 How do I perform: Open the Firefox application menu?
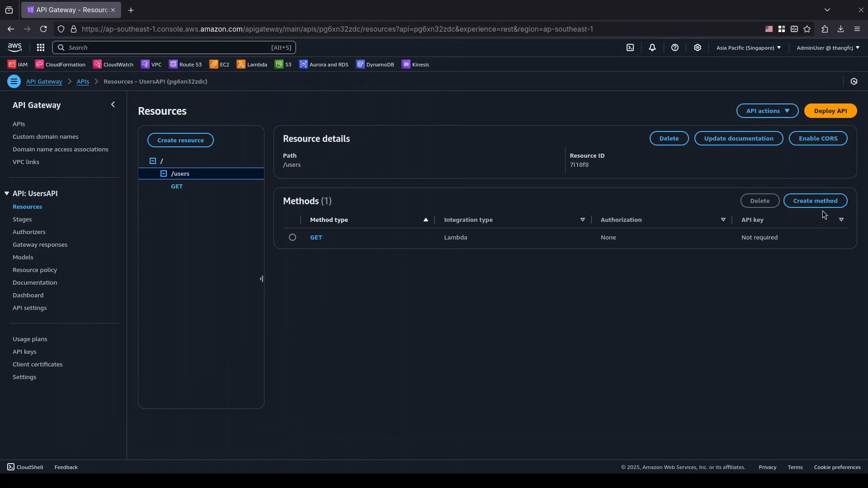pyautogui.click(x=857, y=29)
